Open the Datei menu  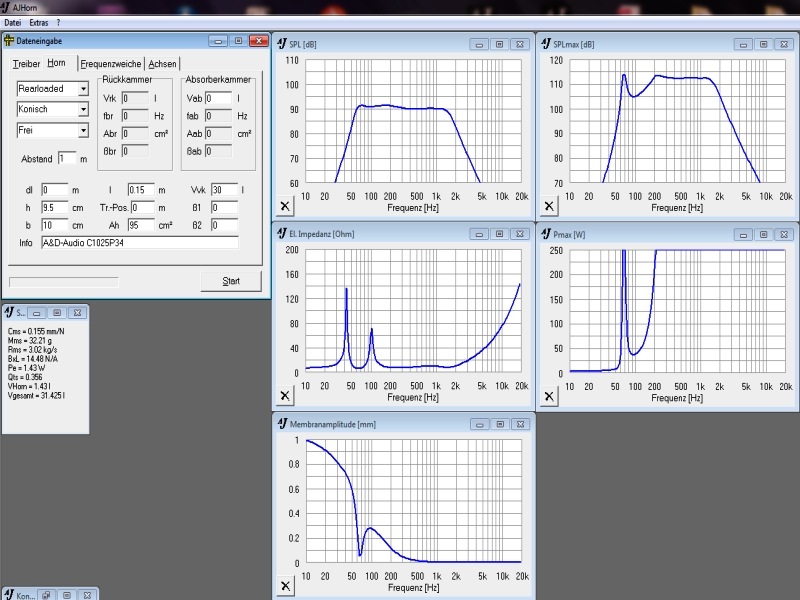[x=14, y=22]
